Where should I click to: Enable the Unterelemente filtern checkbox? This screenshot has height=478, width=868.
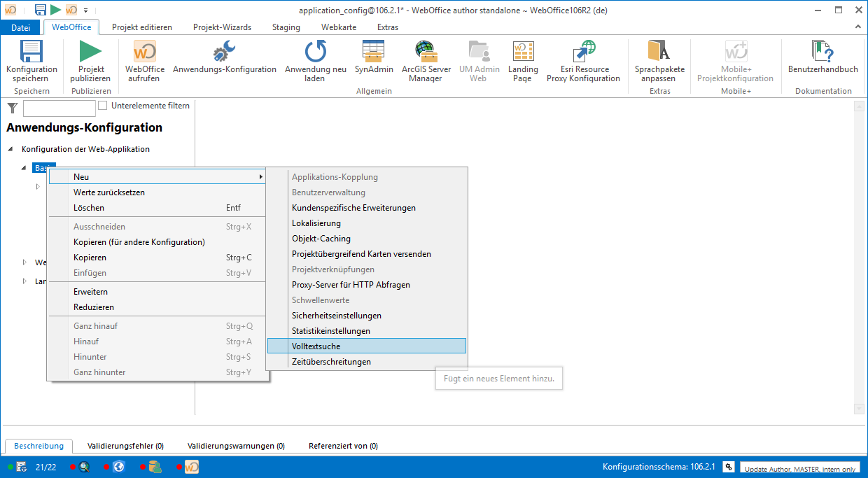pos(103,106)
